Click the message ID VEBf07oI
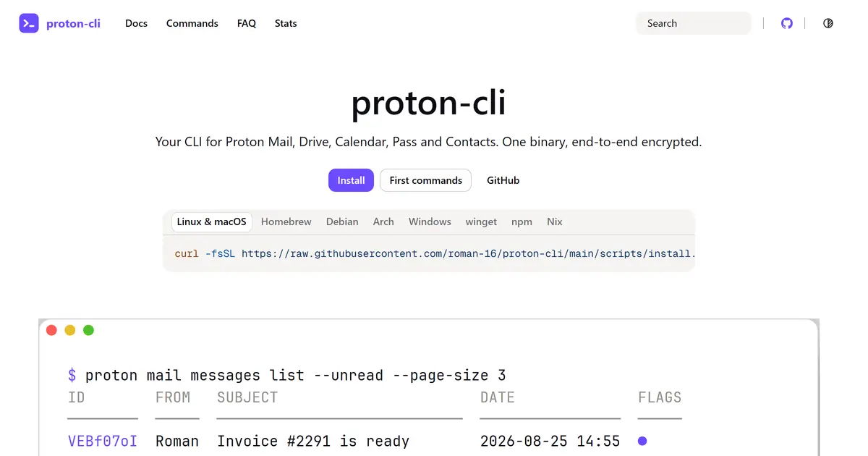Viewport: 868px width, 456px height. 103,441
